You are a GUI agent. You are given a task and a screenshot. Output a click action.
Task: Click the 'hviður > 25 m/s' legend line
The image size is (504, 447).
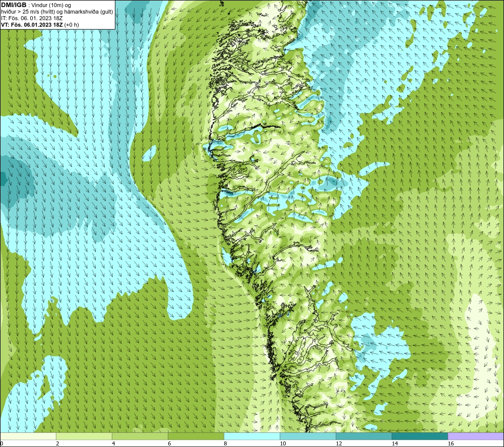[x=57, y=12]
